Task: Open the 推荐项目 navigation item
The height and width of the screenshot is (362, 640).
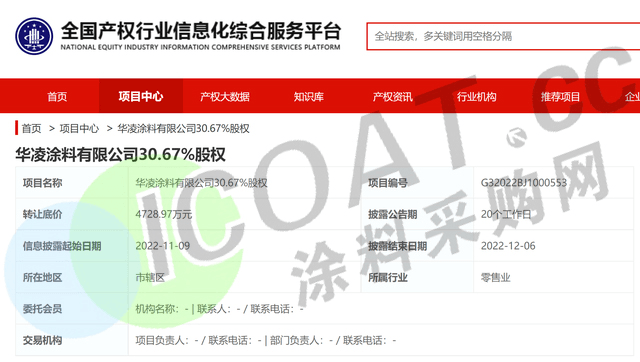Action: 560,96
